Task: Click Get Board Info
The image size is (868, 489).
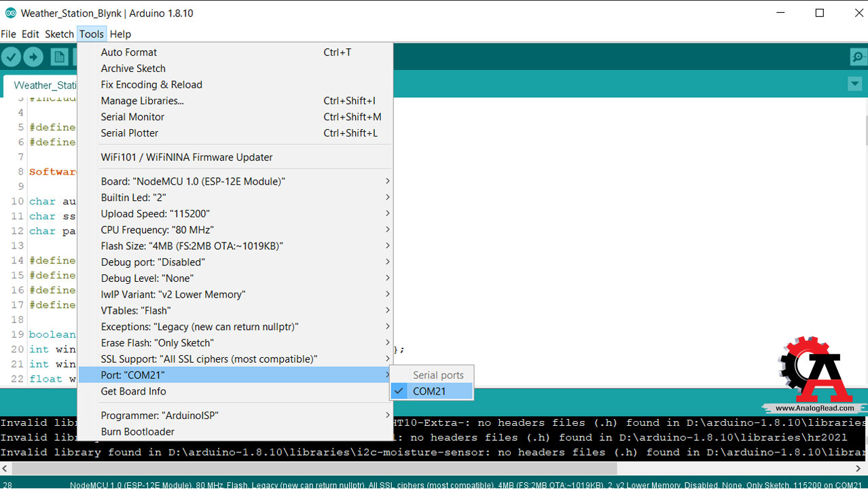Action: click(x=235, y=391)
